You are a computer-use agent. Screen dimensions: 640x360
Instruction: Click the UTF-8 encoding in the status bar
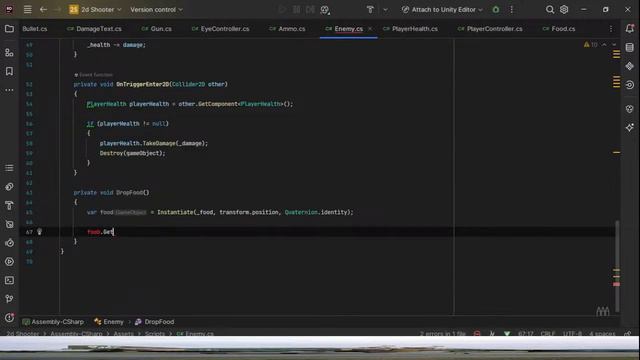(572, 333)
